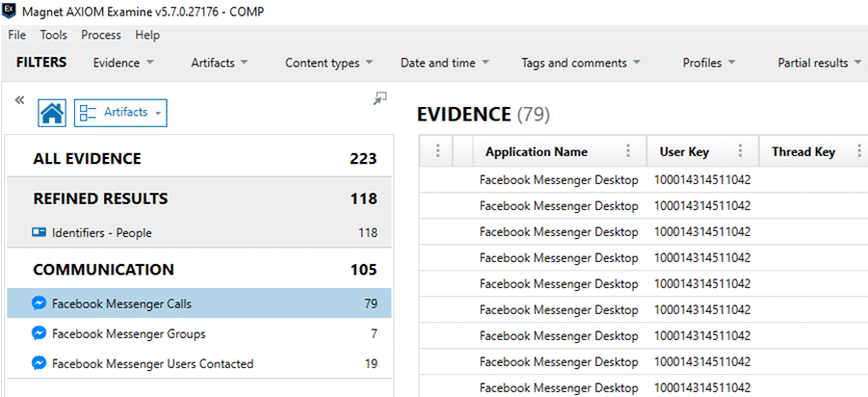Screen dimensions: 868x397
Task: Click the Home icon button
Action: point(52,113)
